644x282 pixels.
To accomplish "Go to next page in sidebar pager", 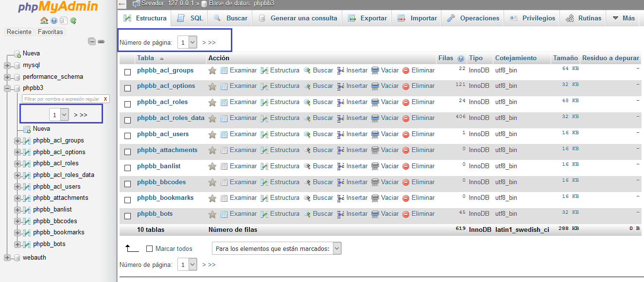I will [x=76, y=115].
